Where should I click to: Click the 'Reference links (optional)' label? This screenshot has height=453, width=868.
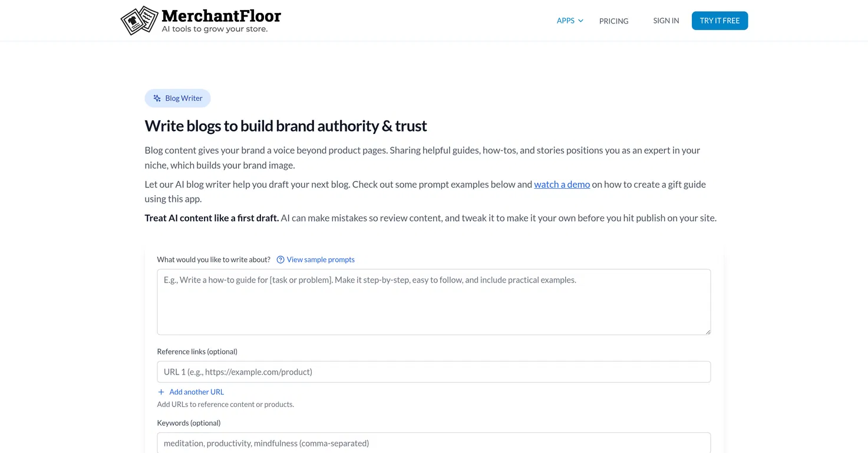197,352
